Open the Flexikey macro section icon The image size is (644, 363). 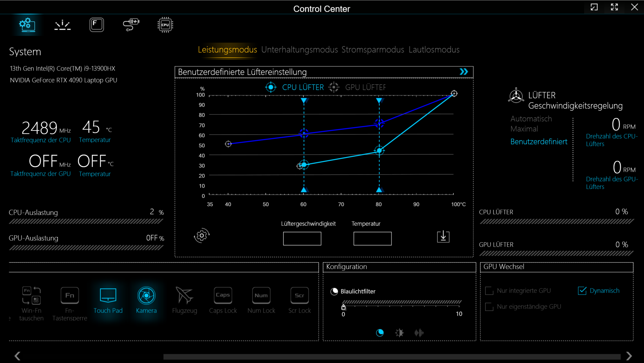[97, 25]
